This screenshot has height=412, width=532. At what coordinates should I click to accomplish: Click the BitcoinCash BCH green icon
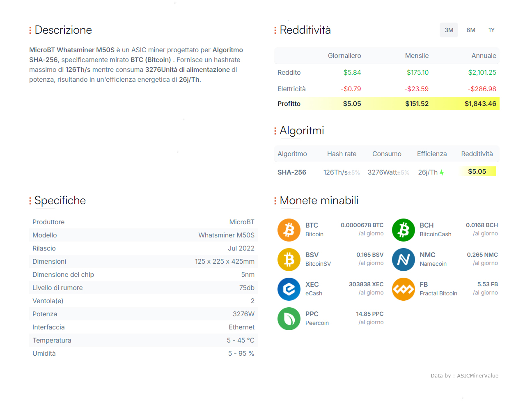(x=404, y=230)
